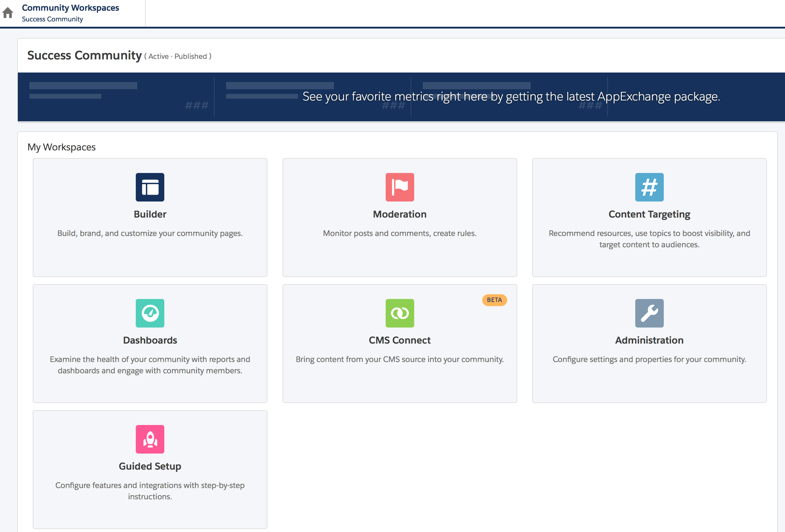Click the 'Success Community' page heading
The image size is (785, 532).
pos(84,55)
